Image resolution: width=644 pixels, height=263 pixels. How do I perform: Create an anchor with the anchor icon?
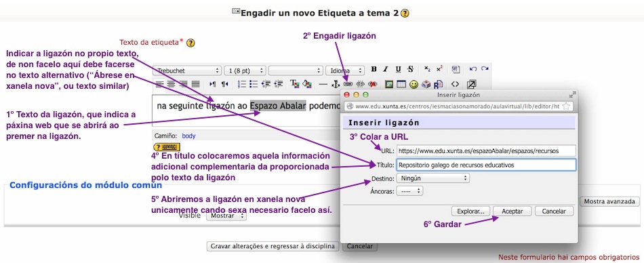pyautogui.click(x=336, y=84)
